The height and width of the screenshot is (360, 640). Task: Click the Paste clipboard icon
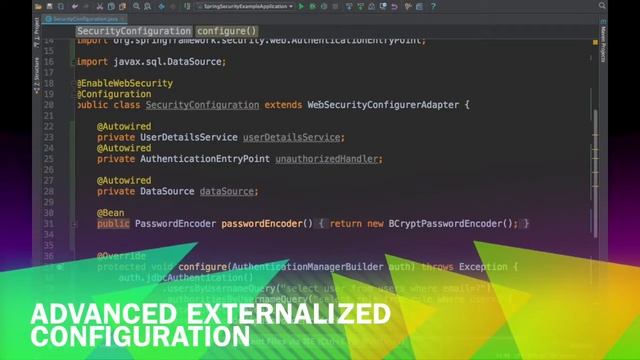pyautogui.click(x=122, y=6)
